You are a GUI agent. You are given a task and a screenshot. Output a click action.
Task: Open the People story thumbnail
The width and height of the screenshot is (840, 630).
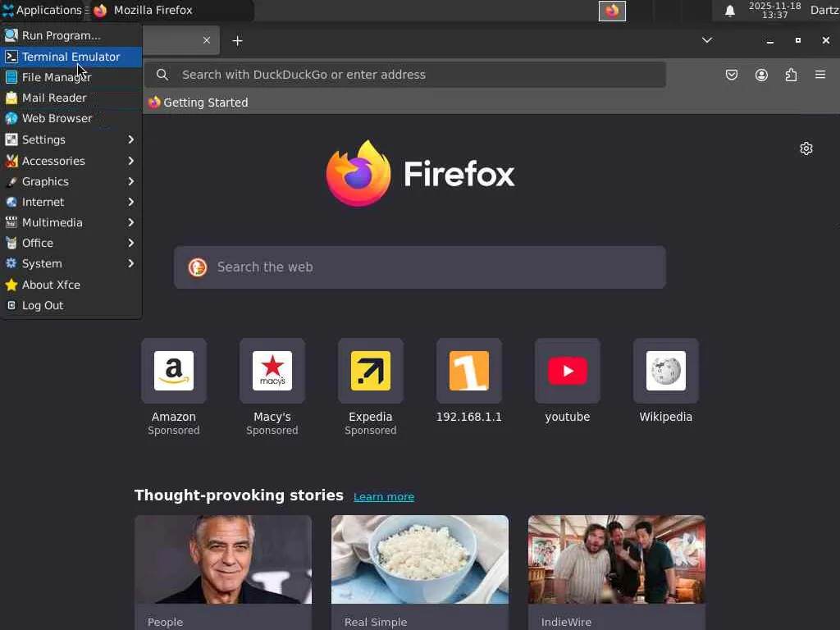(223, 559)
